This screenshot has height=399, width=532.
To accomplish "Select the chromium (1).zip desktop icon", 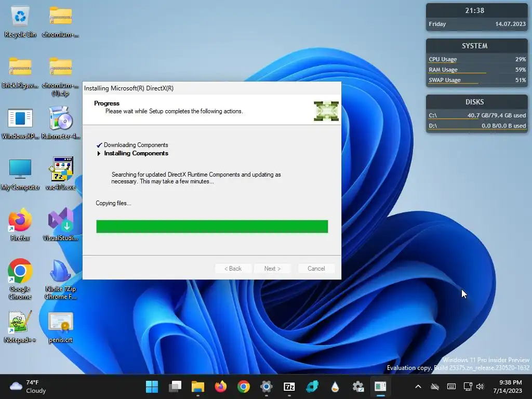I will tap(60, 76).
